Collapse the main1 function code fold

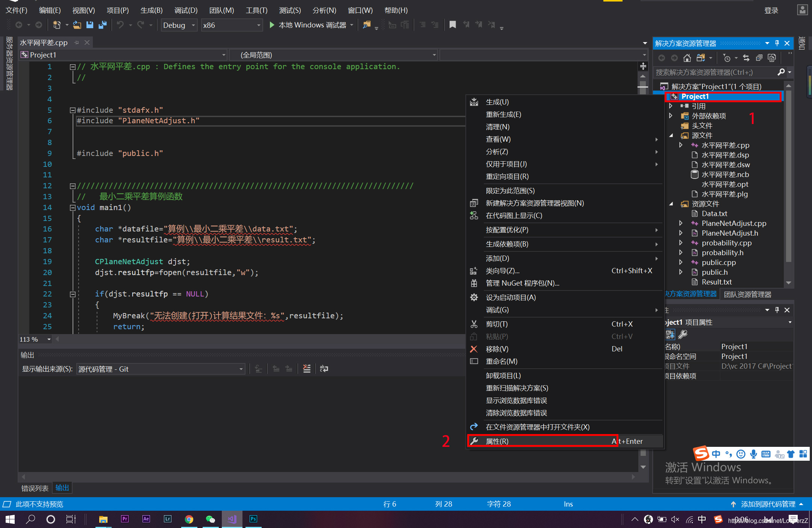[73, 207]
